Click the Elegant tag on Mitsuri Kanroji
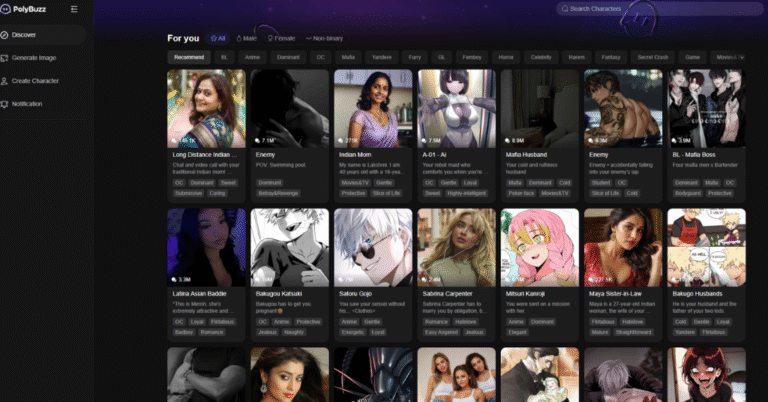Image resolution: width=768 pixels, height=402 pixels. [517, 332]
